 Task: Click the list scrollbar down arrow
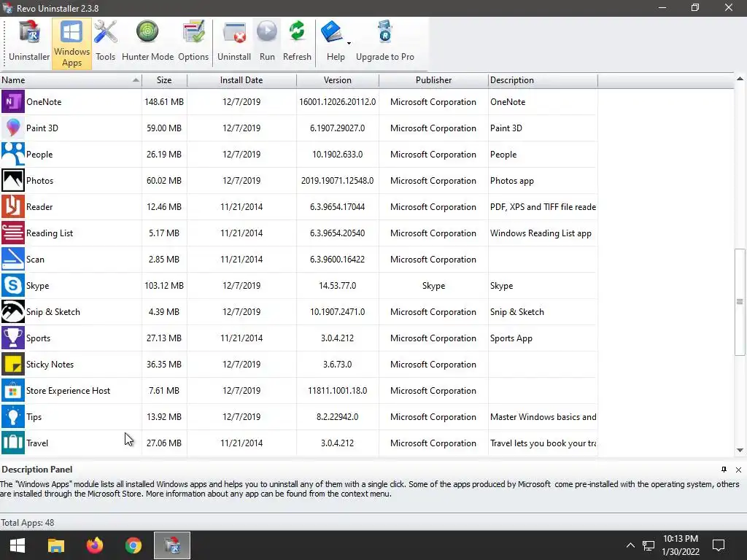tap(740, 450)
